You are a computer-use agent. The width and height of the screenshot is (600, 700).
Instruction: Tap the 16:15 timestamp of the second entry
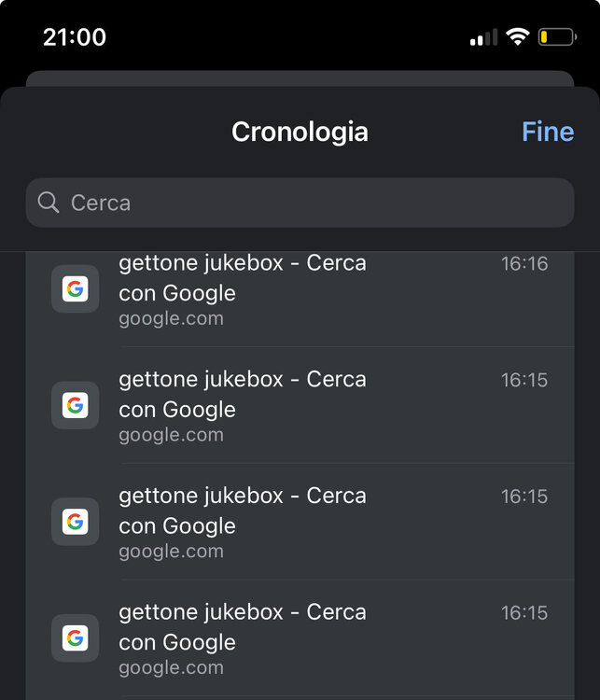click(524, 380)
